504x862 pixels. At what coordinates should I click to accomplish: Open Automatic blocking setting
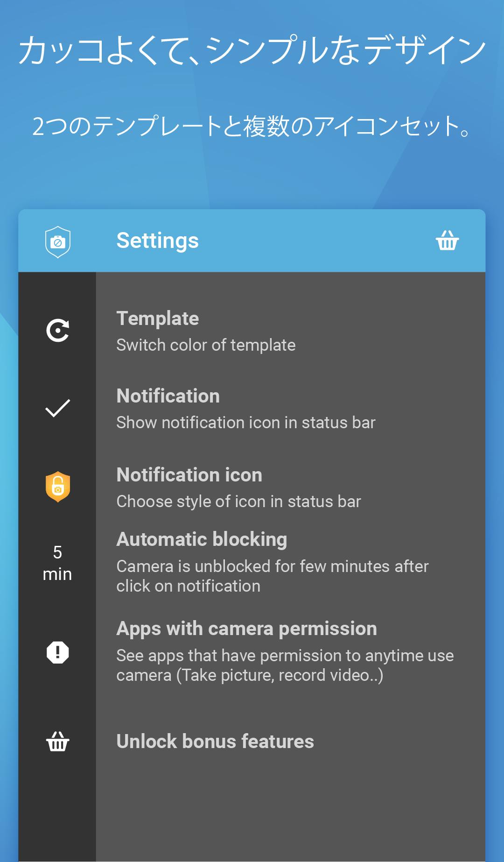pyautogui.click(x=202, y=539)
